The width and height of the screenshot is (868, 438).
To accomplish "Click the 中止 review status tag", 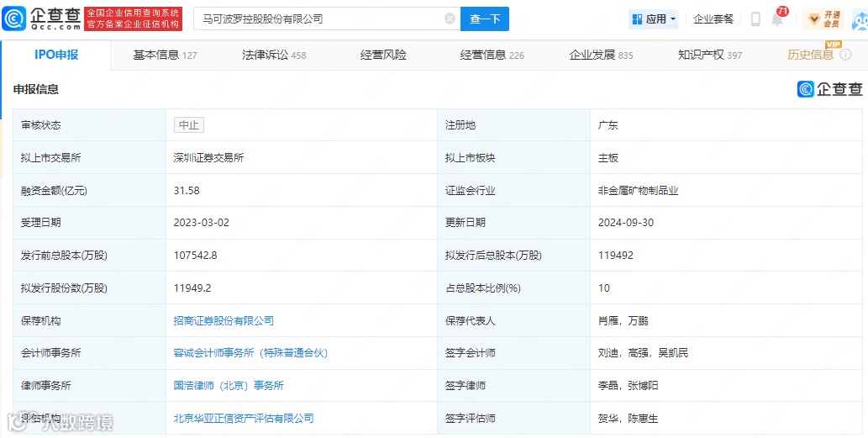I will point(189,125).
